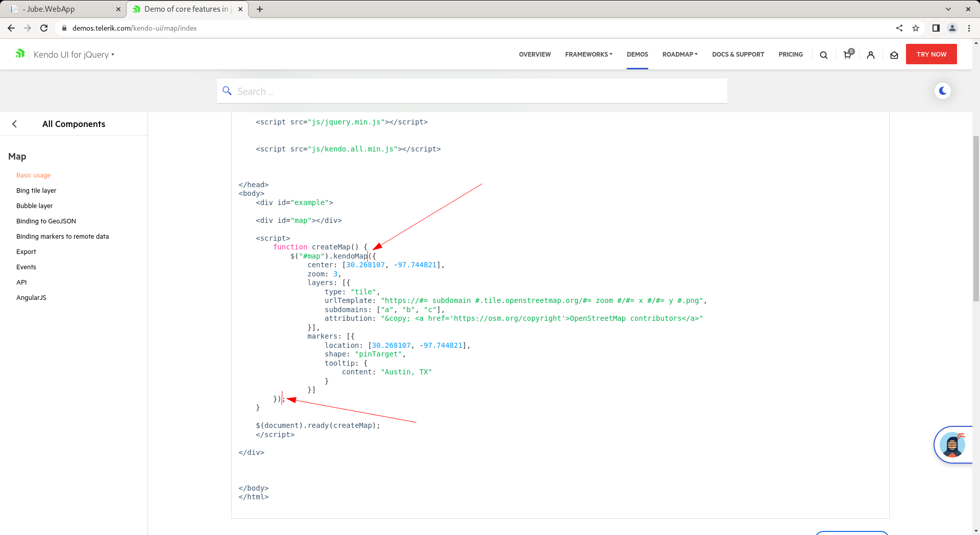This screenshot has width=980, height=535.
Task: Click the site search magnifier icon
Action: tap(824, 55)
